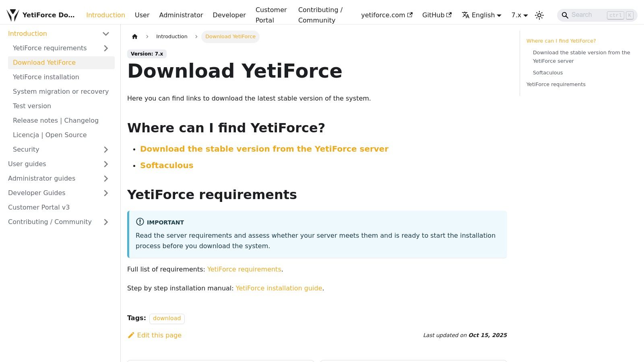Expand the Administrator guides chevron
644x362 pixels.
tap(106, 178)
